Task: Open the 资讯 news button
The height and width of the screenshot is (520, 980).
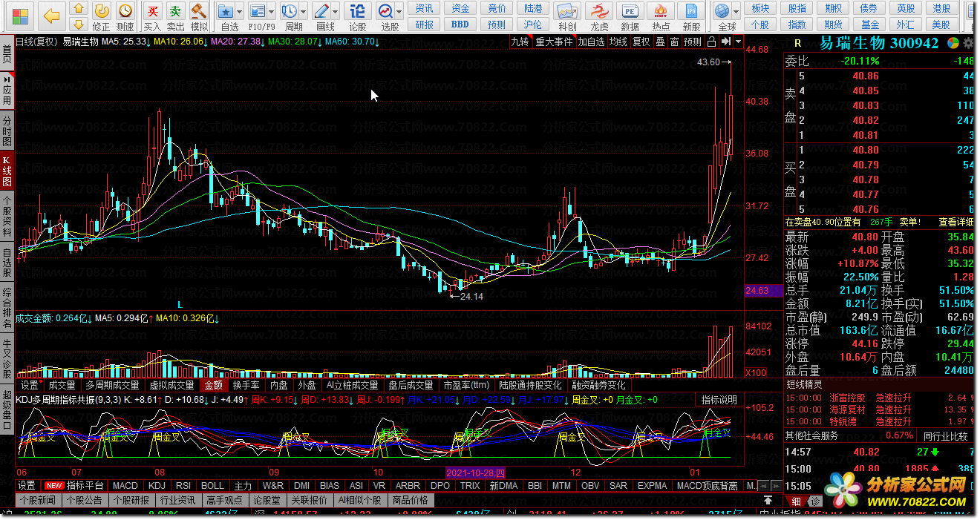Action: (425, 8)
